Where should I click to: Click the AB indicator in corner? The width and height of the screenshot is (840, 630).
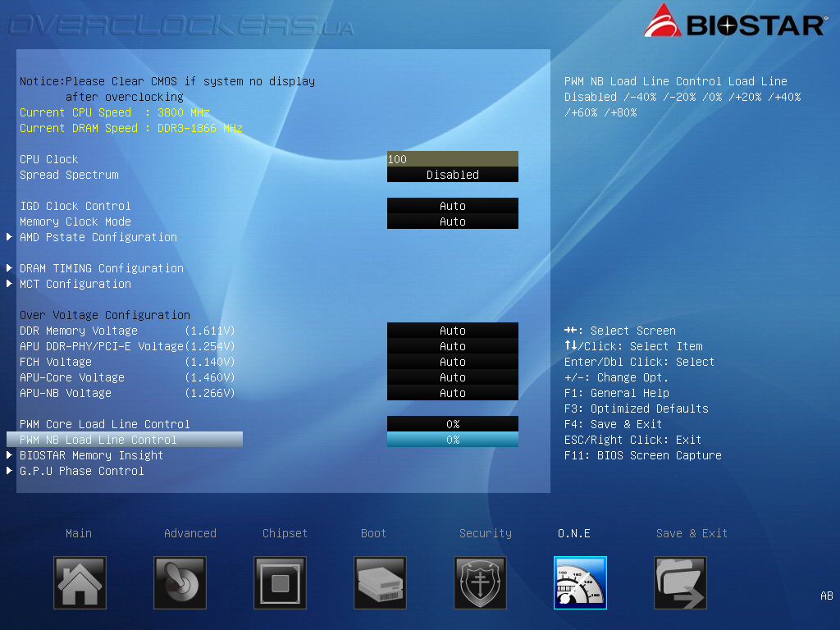point(827,596)
